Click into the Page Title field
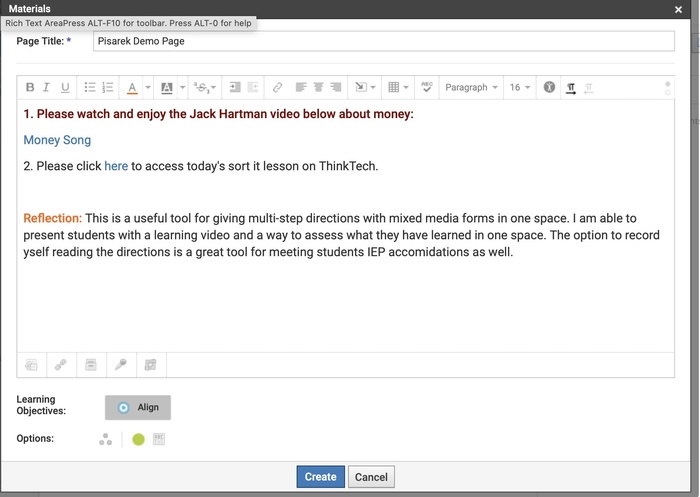Image resolution: width=700 pixels, height=497 pixels. (x=383, y=42)
